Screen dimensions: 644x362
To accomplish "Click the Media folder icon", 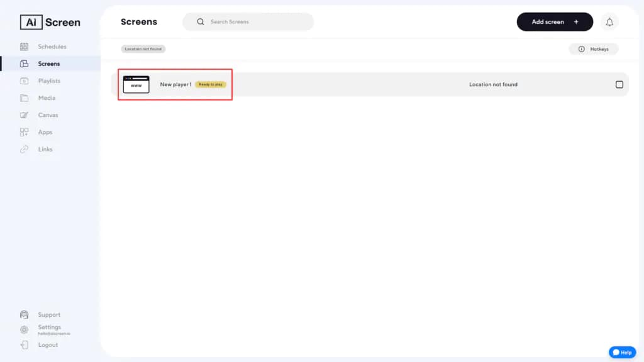I will click(24, 98).
